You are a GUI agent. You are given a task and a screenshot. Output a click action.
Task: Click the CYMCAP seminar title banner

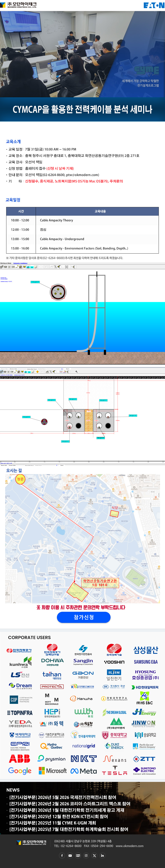[x=82, y=110]
